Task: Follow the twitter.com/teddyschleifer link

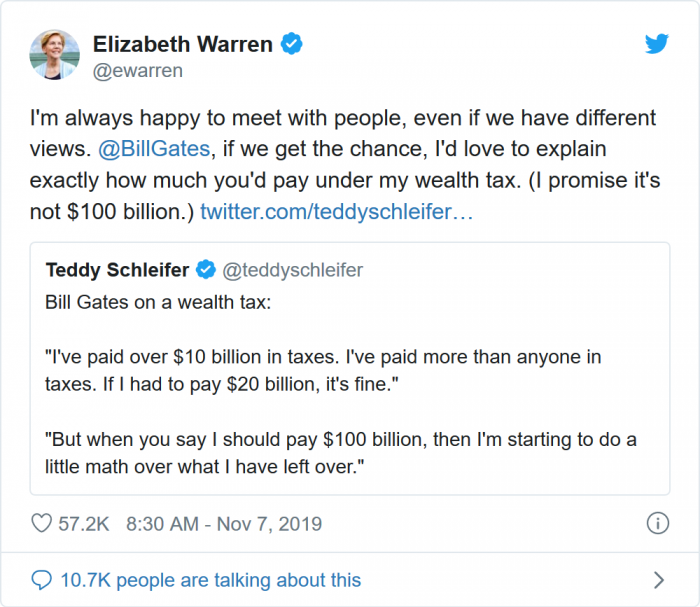Action: click(337, 212)
